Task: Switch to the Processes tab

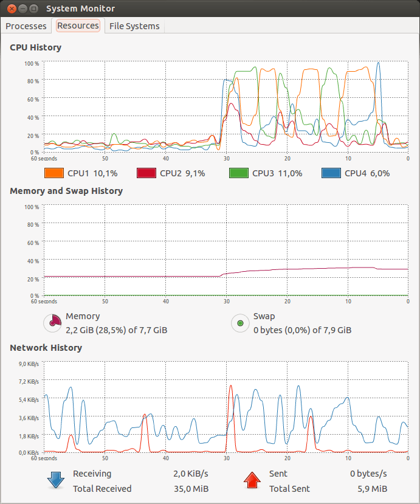Action: click(26, 26)
